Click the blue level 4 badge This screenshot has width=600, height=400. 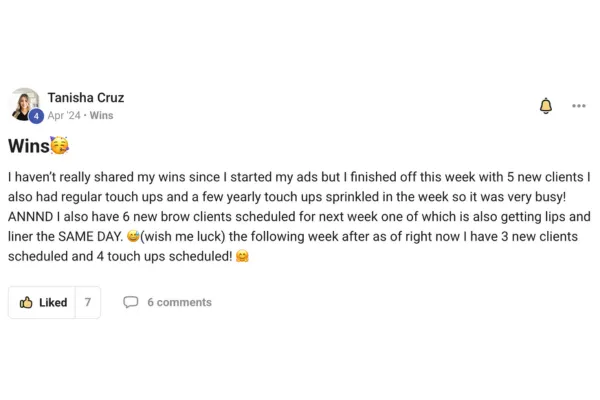(36, 116)
